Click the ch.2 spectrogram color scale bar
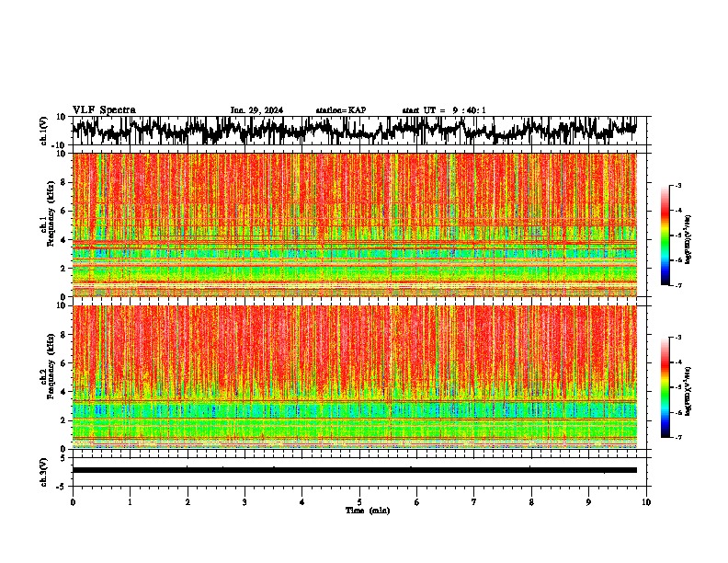Screen dimensions: 728x563 click(665, 387)
